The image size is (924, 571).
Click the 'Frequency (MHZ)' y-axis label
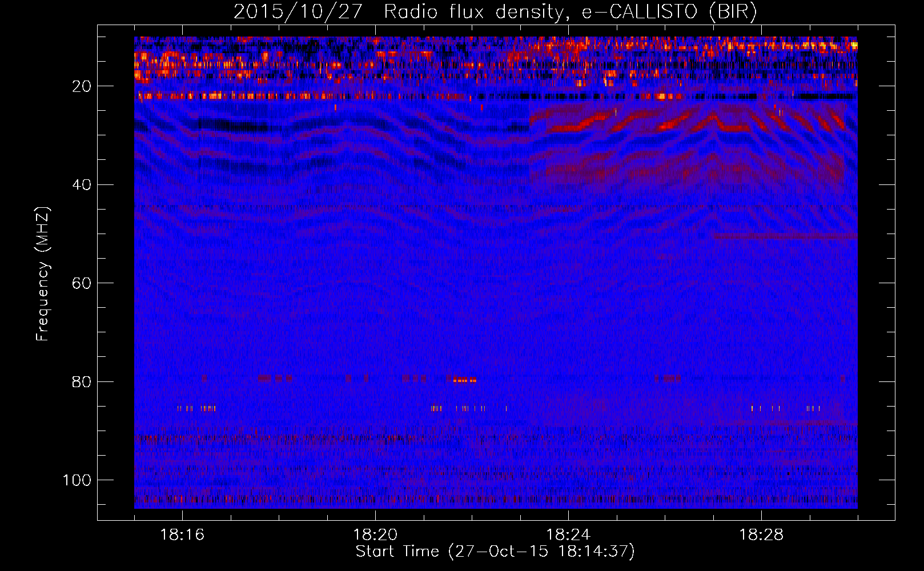pyautogui.click(x=43, y=274)
